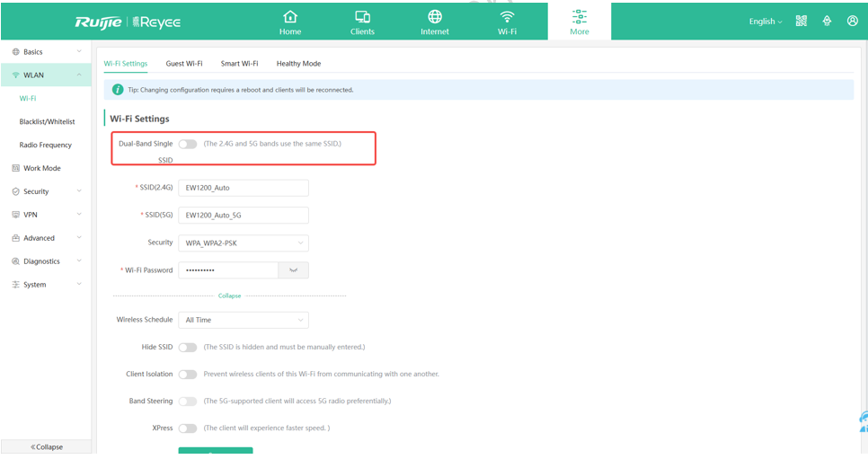Click the user account icon in header

pyautogui.click(x=852, y=21)
